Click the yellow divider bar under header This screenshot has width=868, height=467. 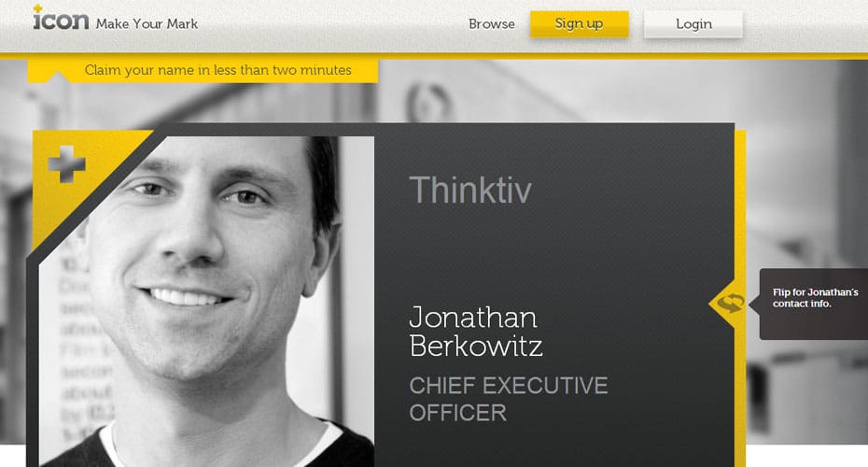pyautogui.click(x=434, y=55)
